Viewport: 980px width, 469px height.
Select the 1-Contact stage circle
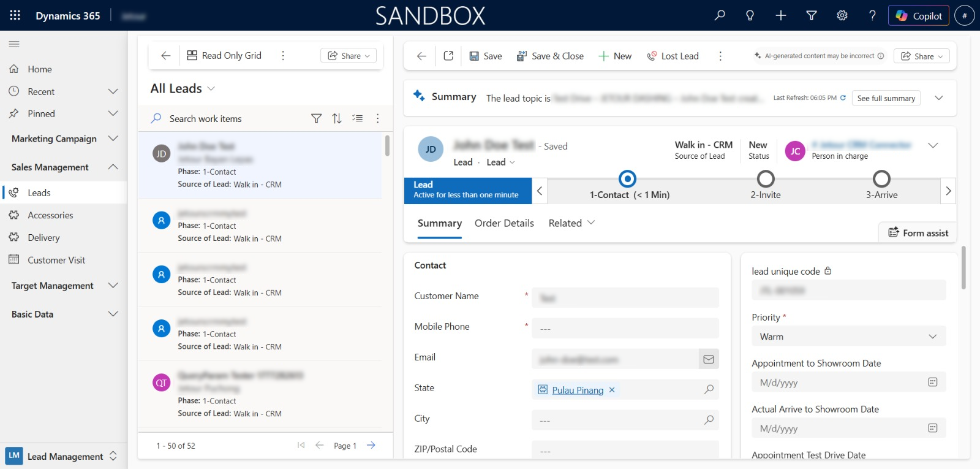[627, 178]
